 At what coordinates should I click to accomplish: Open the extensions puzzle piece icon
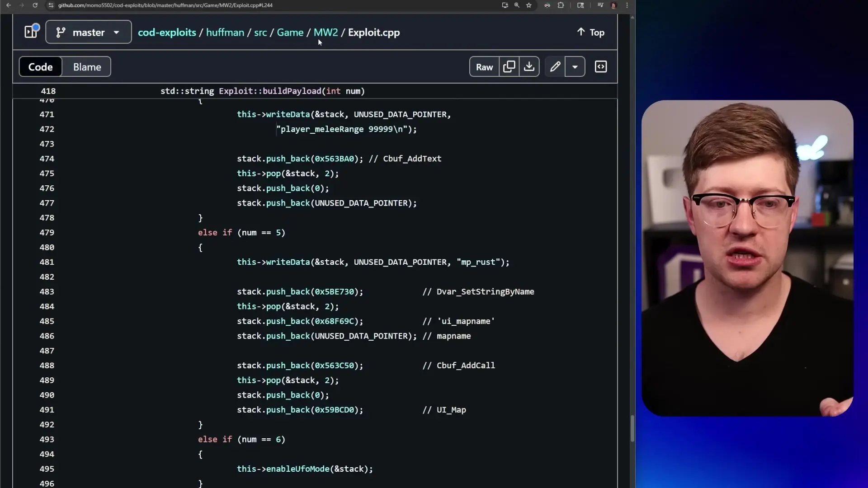[561, 5]
